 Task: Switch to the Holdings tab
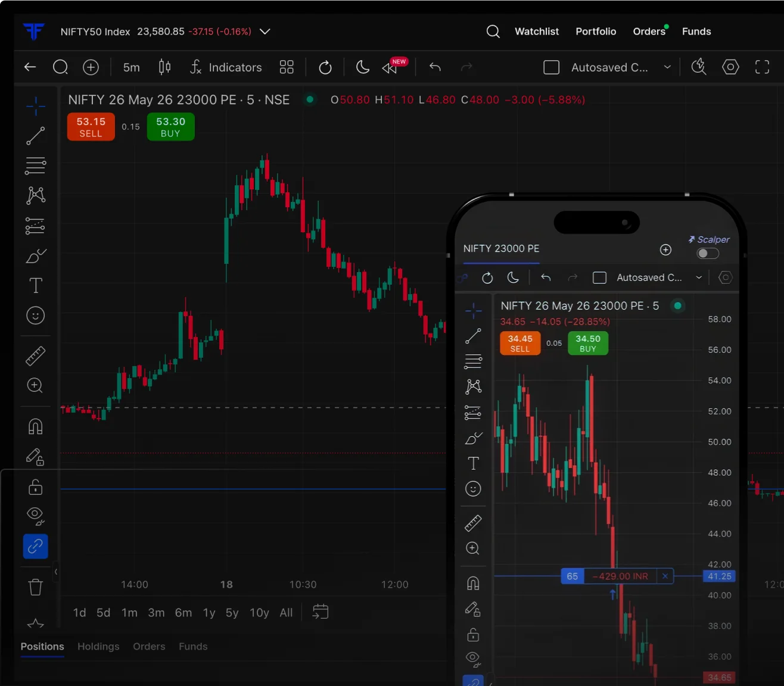[98, 647]
